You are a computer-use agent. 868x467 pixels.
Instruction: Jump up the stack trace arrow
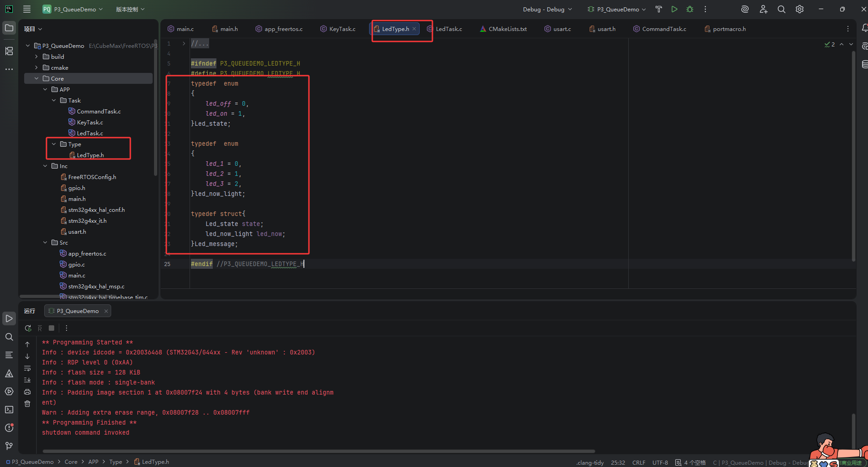point(27,344)
